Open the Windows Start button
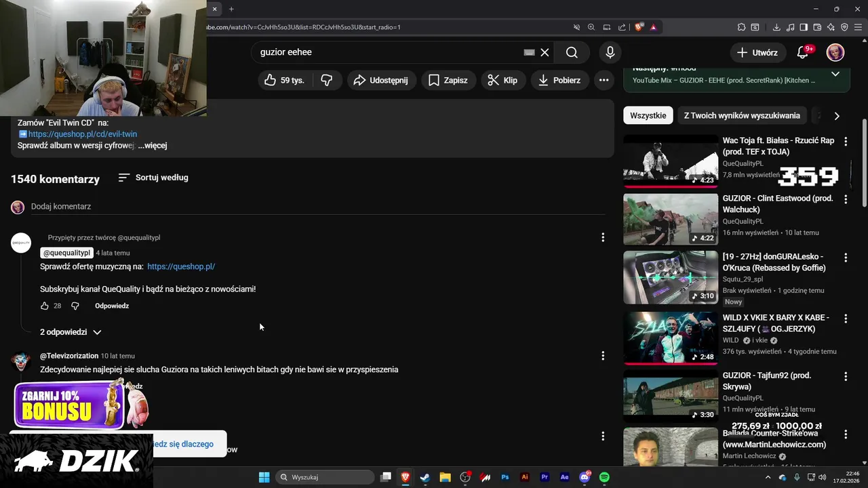 [x=264, y=477]
